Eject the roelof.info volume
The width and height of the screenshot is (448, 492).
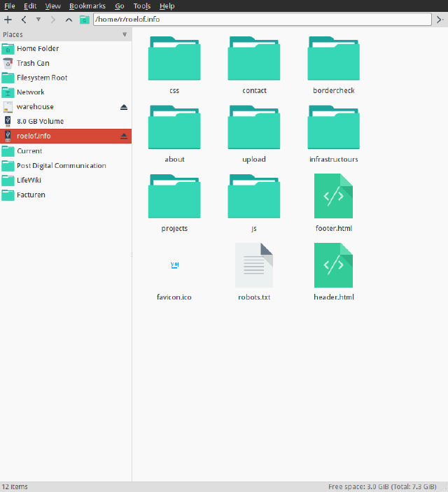[x=124, y=136]
